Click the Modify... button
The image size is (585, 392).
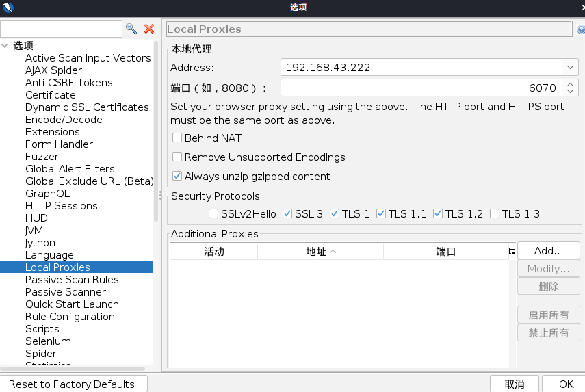(x=549, y=269)
